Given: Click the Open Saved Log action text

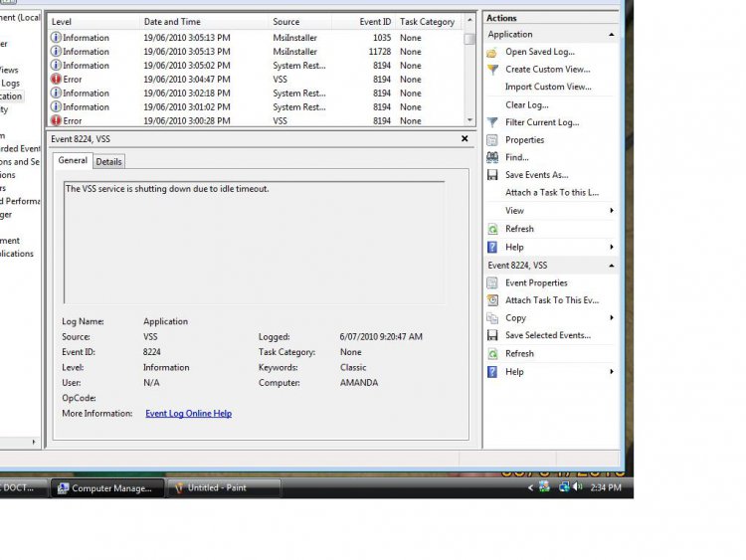Looking at the screenshot, I should (x=540, y=52).
